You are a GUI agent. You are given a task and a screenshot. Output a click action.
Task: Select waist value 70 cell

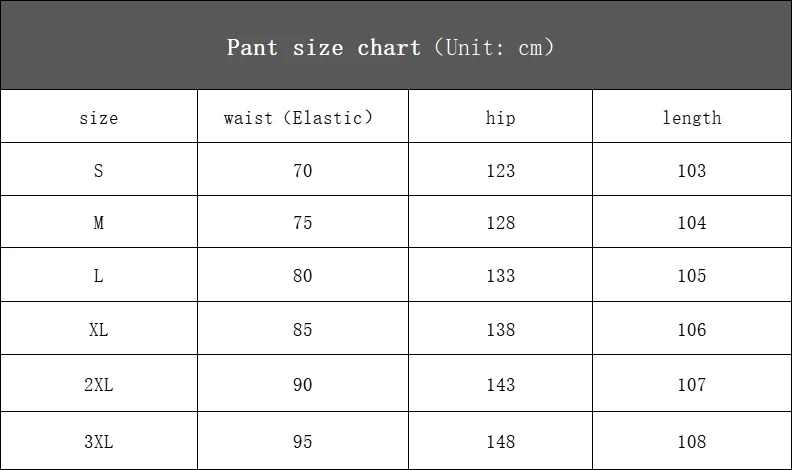tap(303, 171)
